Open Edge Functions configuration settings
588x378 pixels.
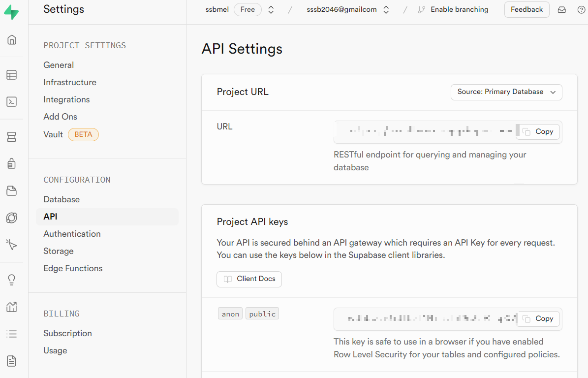coord(73,268)
